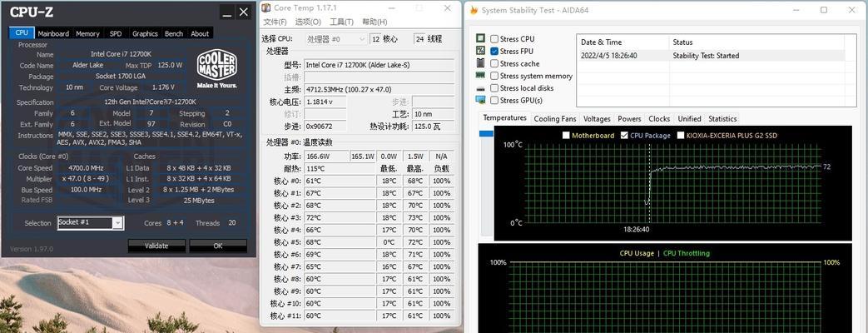
Task: Switch to the Voltages tab in AIDA64
Action: pos(597,118)
